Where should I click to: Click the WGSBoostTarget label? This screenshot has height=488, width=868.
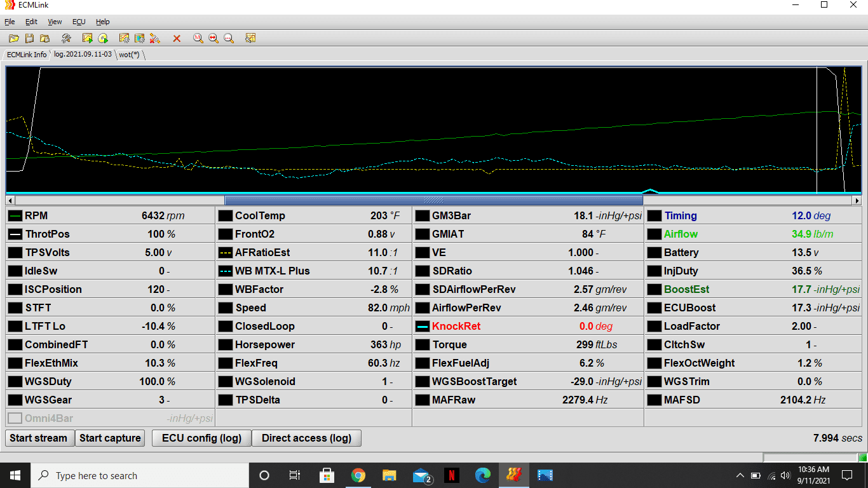(x=474, y=382)
